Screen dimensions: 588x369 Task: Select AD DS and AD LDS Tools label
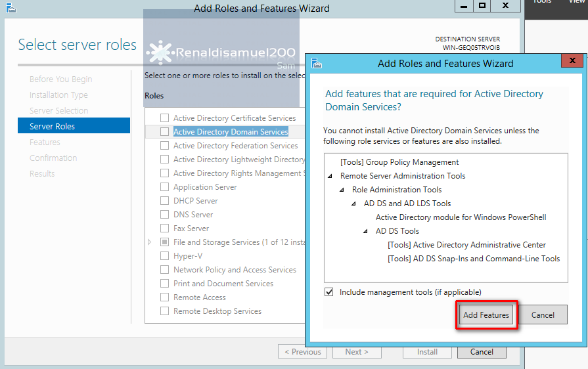pyautogui.click(x=407, y=204)
